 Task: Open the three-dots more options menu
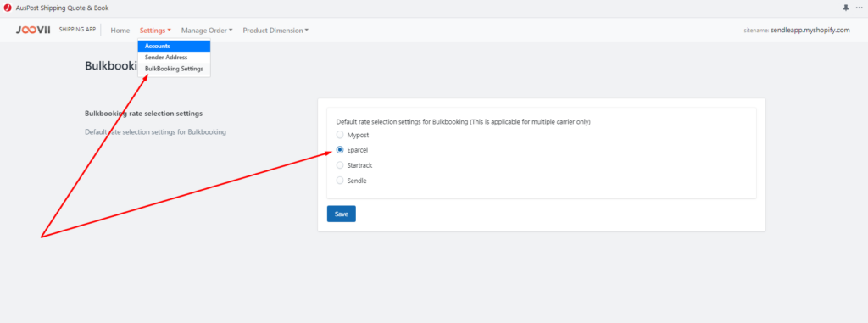pos(860,8)
